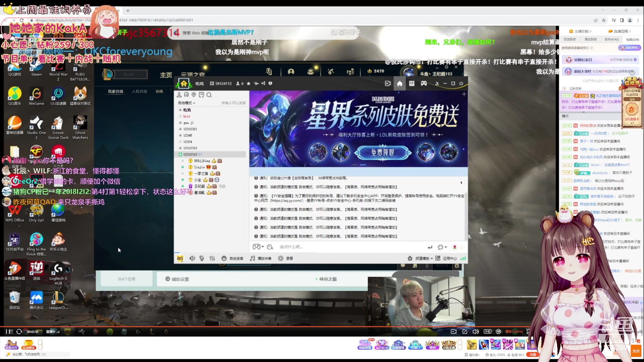Click the favorite star in YY title bar
Viewport: 644px width, 362px height.
point(249,83)
